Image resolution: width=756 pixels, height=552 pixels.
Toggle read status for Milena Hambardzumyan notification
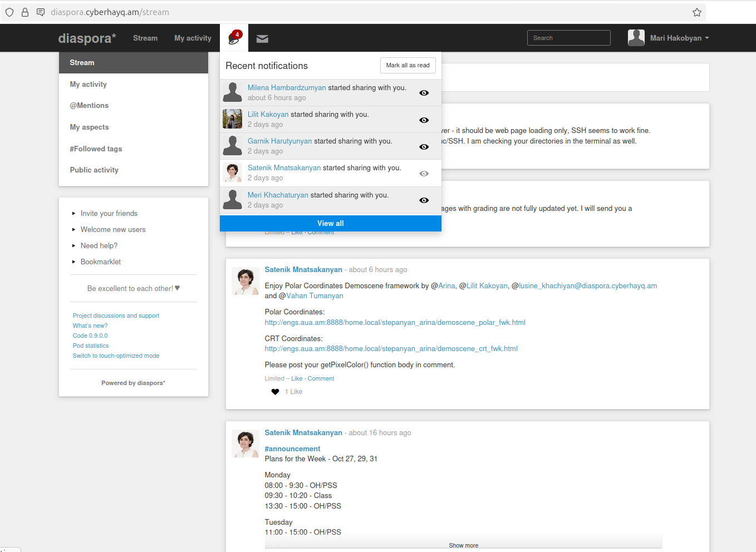(x=424, y=93)
